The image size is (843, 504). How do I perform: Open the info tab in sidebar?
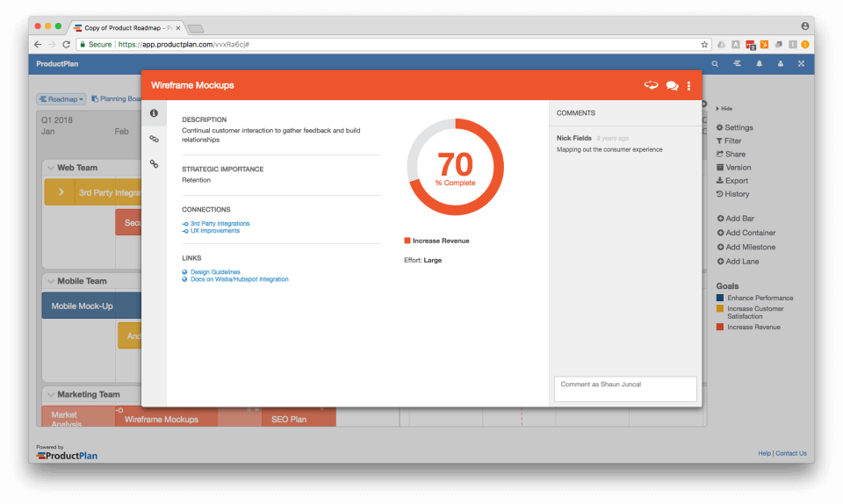[x=154, y=113]
